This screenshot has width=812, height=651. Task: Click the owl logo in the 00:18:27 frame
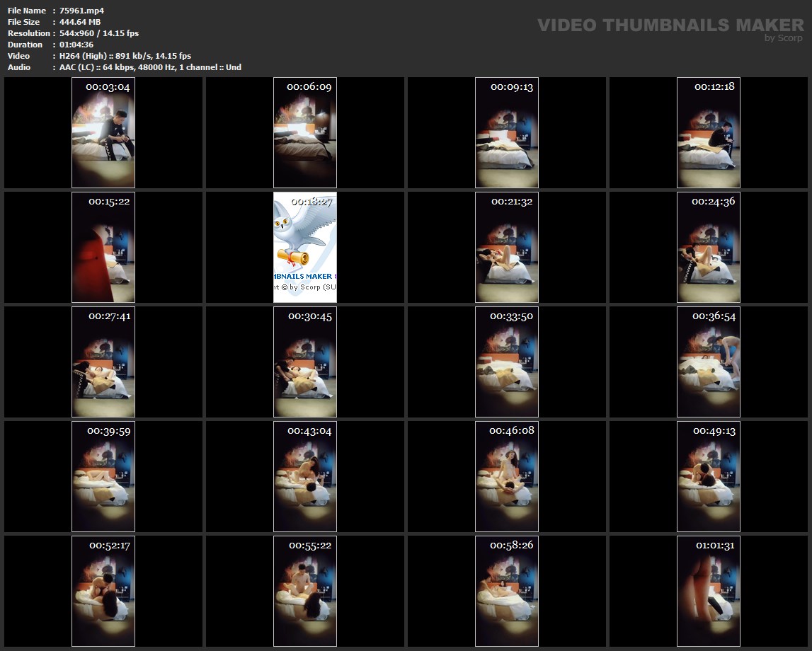click(x=301, y=230)
